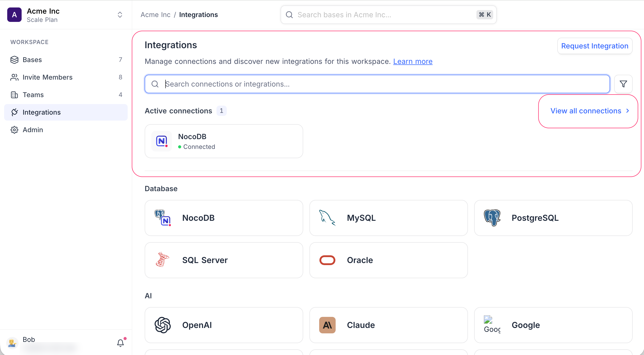Viewport: 644px width, 355px height.
Task: Open the notifications bell
Action: tap(120, 343)
